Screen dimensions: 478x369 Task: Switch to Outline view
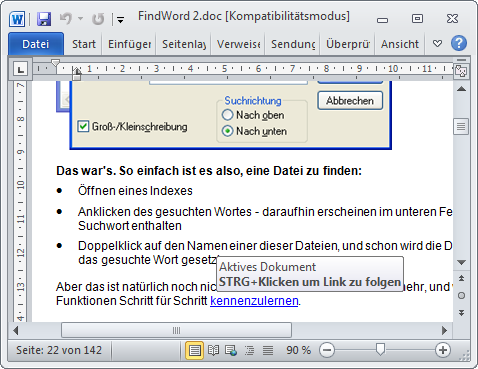tap(249, 350)
